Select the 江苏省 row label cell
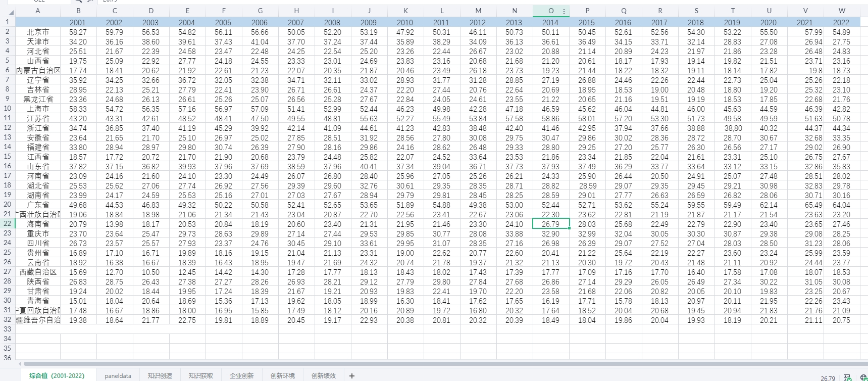The width and height of the screenshot is (868, 381). click(x=38, y=118)
